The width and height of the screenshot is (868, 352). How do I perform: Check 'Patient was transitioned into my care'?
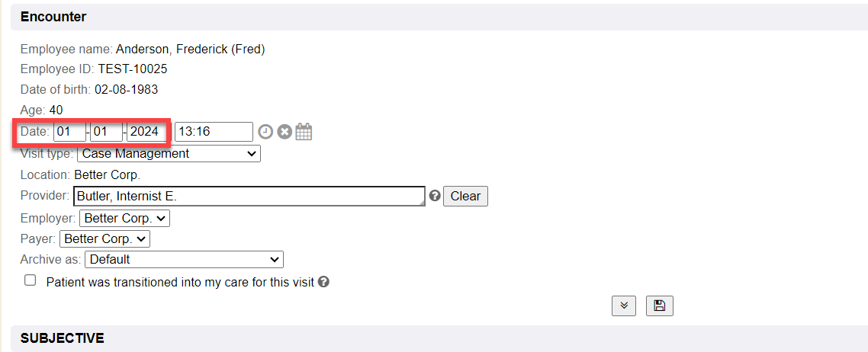click(x=31, y=280)
